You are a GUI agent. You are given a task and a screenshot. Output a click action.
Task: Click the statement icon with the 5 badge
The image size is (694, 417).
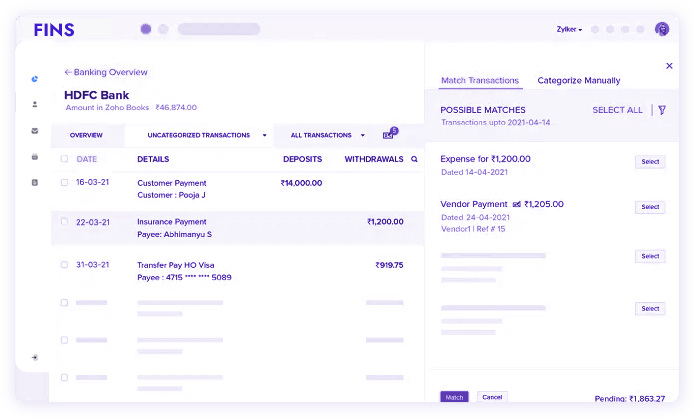(x=388, y=135)
